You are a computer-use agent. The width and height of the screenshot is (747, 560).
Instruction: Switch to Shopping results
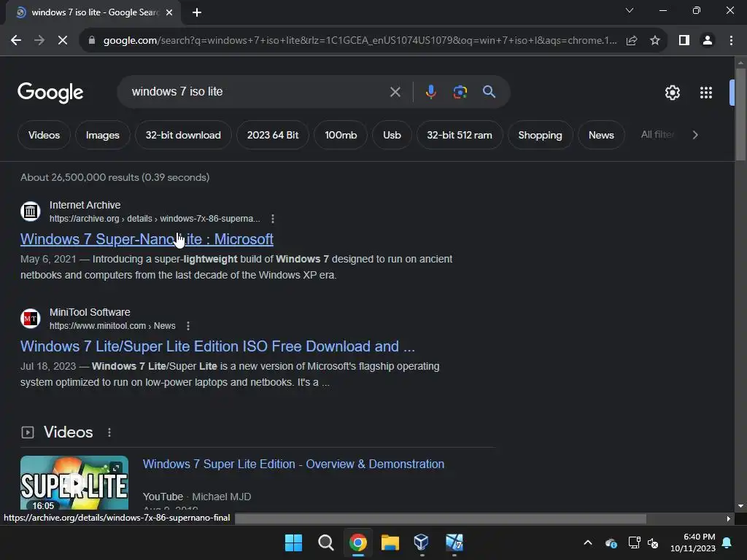pyautogui.click(x=540, y=135)
